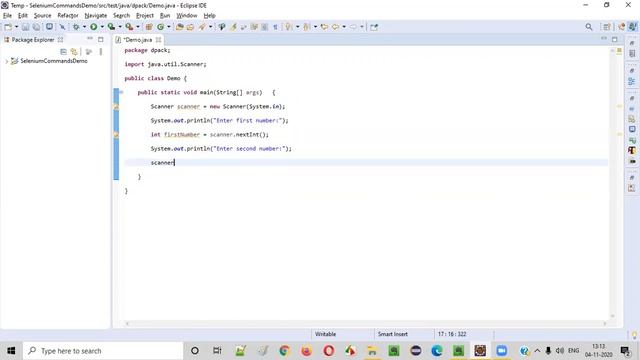Click the Debug bug icon

pos(76,27)
